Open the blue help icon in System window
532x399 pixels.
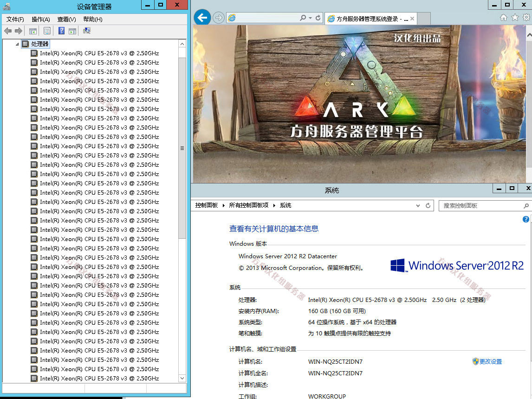[526, 219]
